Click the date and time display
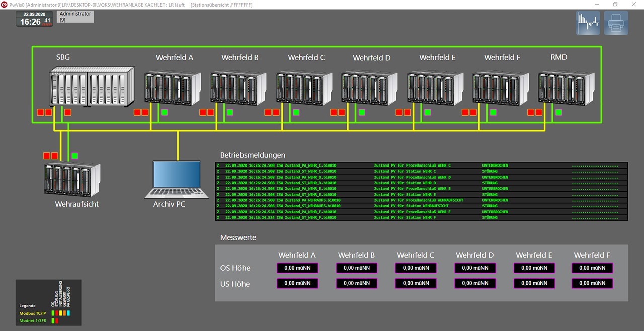644x331 pixels. pyautogui.click(x=34, y=19)
